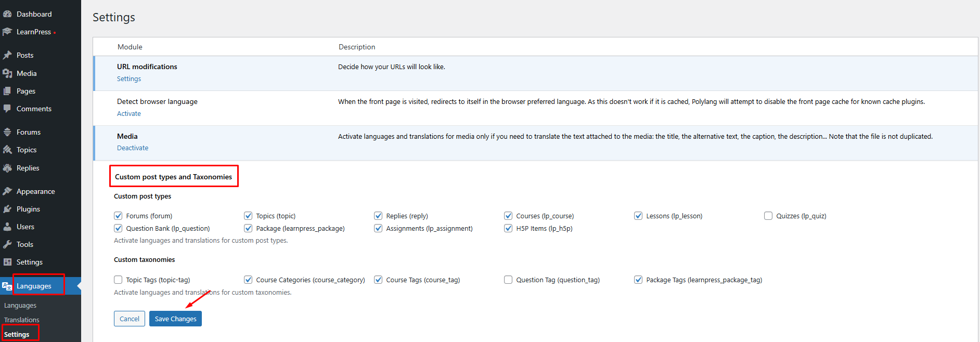The image size is (980, 342).
Task: Open the Forums menu item
Action: (x=29, y=132)
